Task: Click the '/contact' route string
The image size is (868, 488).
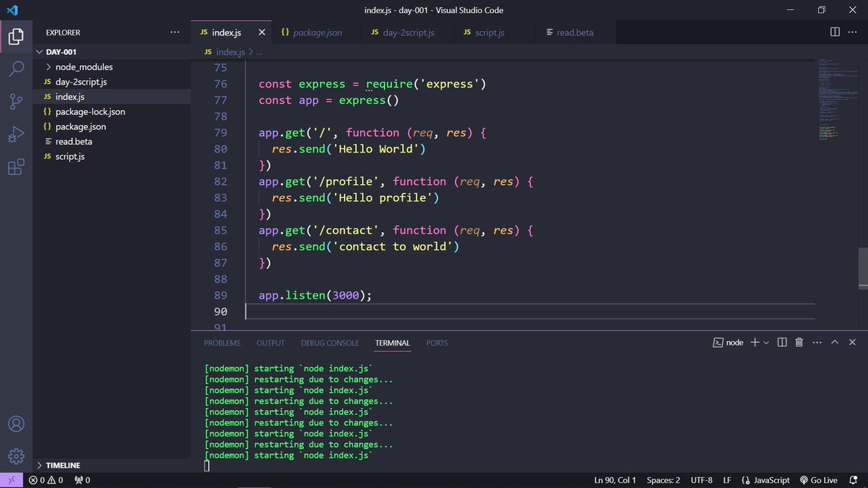Action: click(x=346, y=230)
